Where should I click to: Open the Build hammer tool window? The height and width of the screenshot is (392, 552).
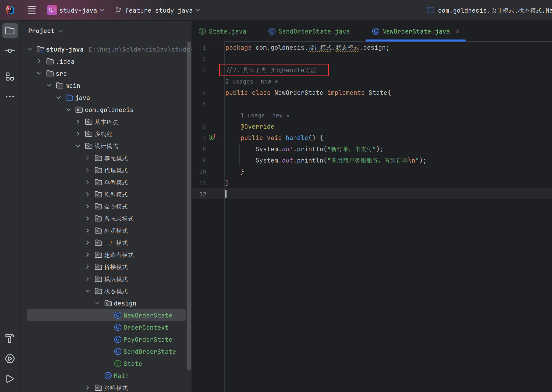click(10, 339)
